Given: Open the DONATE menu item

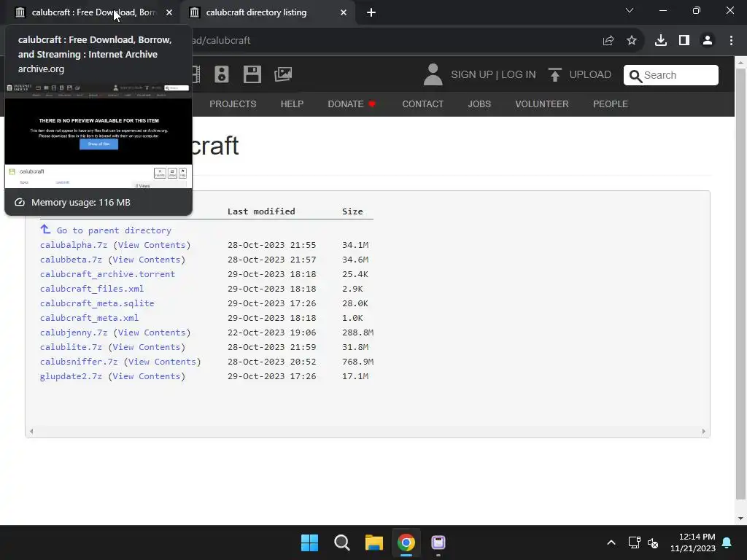Looking at the screenshot, I should [x=352, y=104].
